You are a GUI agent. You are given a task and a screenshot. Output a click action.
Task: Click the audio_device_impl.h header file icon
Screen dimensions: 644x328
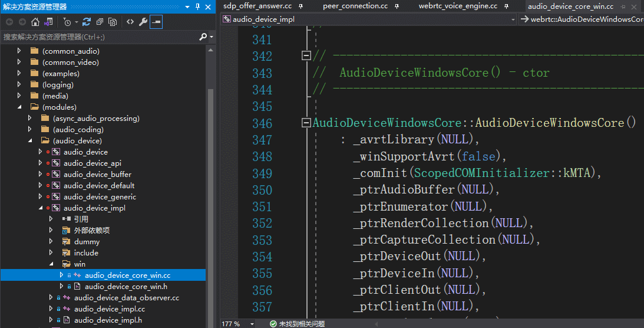[x=66, y=320]
